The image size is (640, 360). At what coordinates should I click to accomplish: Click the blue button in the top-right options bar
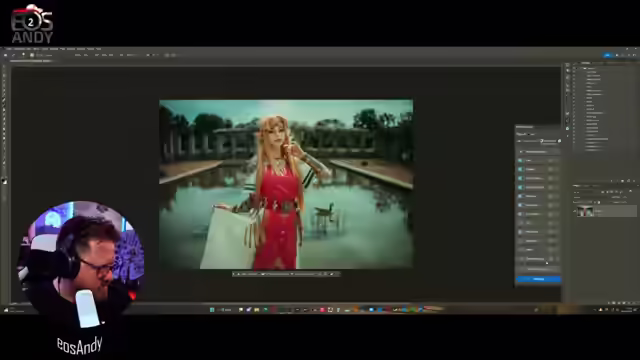607,55
